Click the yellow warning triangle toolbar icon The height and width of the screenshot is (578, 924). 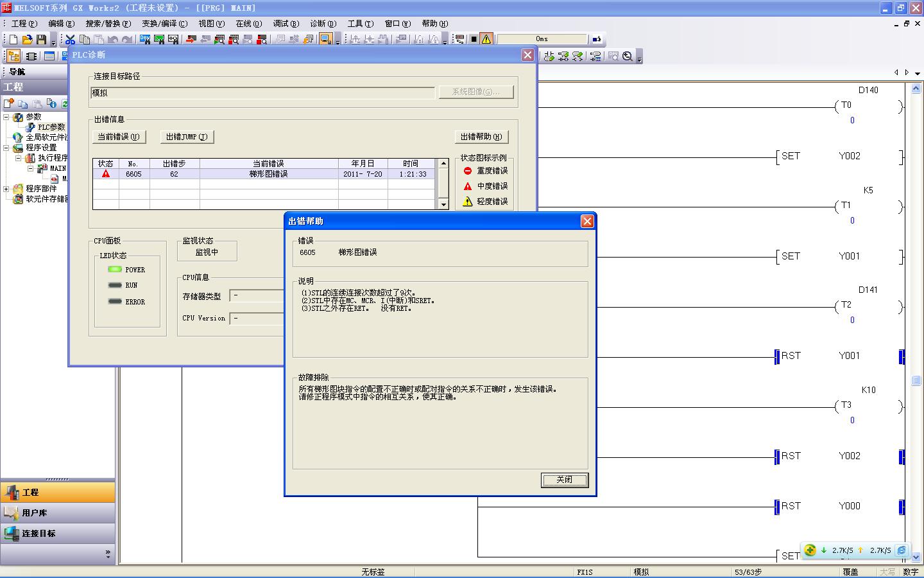(486, 39)
